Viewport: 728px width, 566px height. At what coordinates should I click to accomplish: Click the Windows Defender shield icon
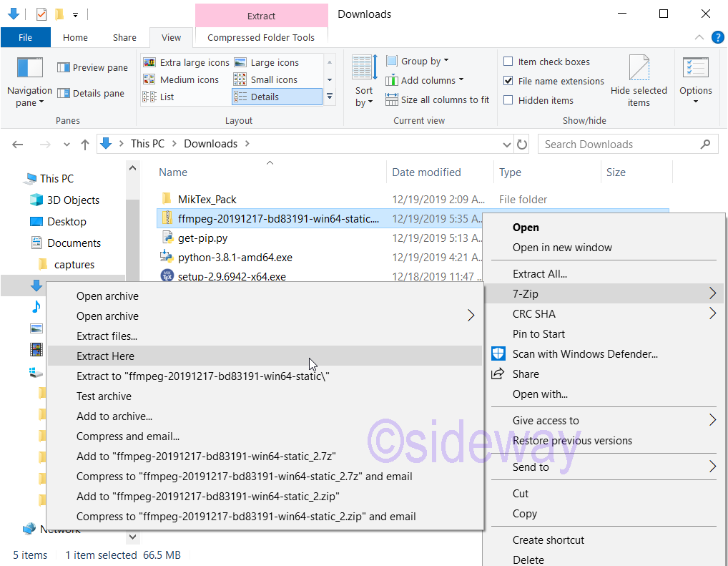[498, 353]
